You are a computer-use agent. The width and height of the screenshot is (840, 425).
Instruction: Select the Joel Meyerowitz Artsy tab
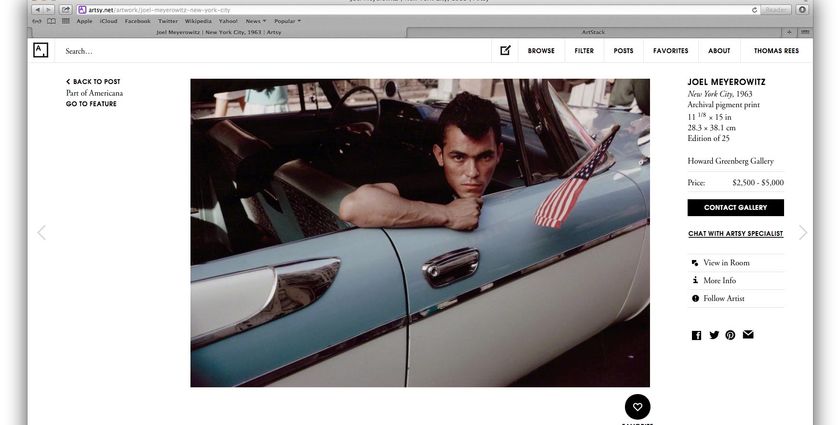[219, 32]
